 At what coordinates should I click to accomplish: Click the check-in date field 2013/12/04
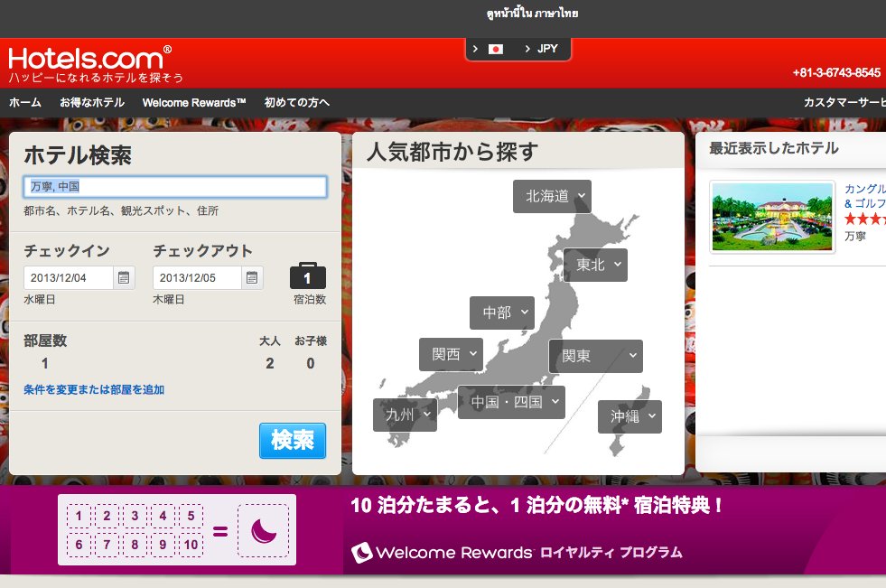point(69,278)
